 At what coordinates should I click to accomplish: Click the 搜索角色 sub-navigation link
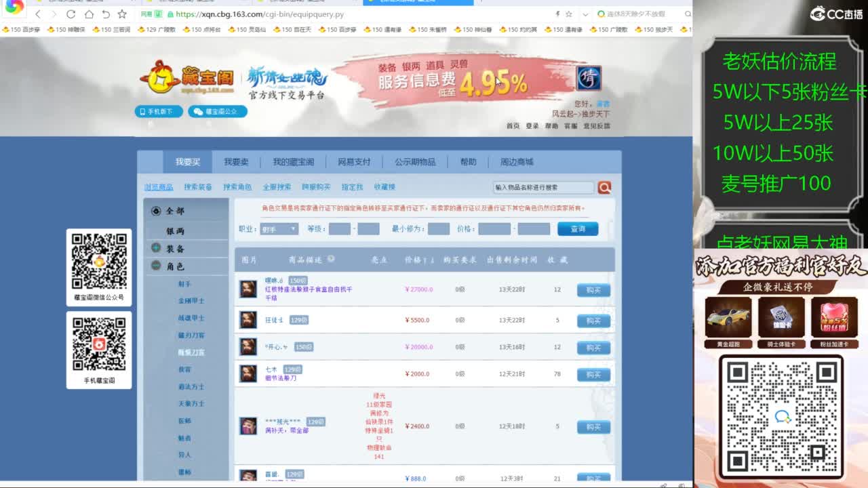click(237, 187)
